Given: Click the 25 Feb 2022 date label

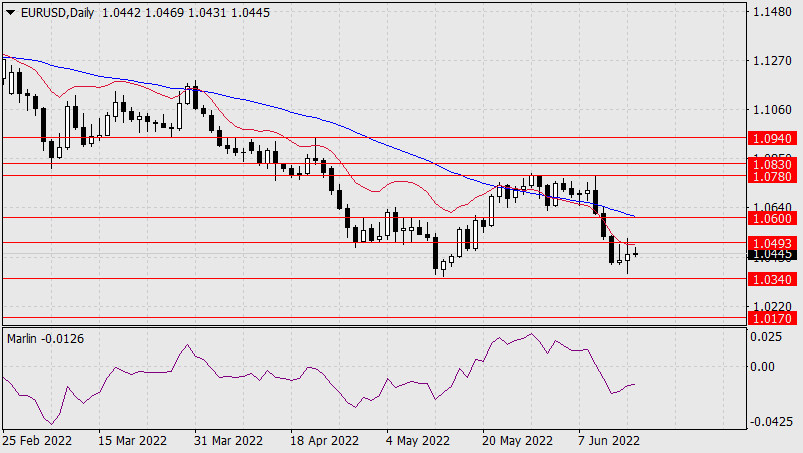Looking at the screenshot, I should coord(37,441).
